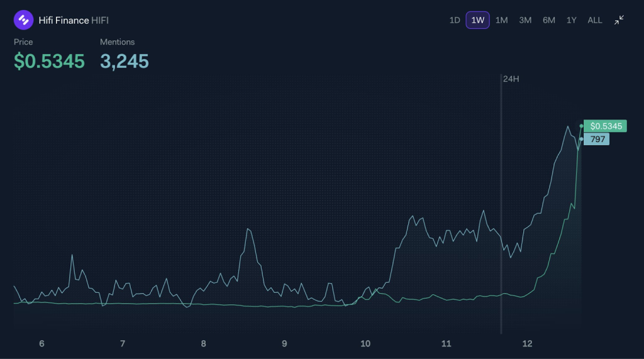
Task: Click the Mentions label
Action: [x=118, y=42]
